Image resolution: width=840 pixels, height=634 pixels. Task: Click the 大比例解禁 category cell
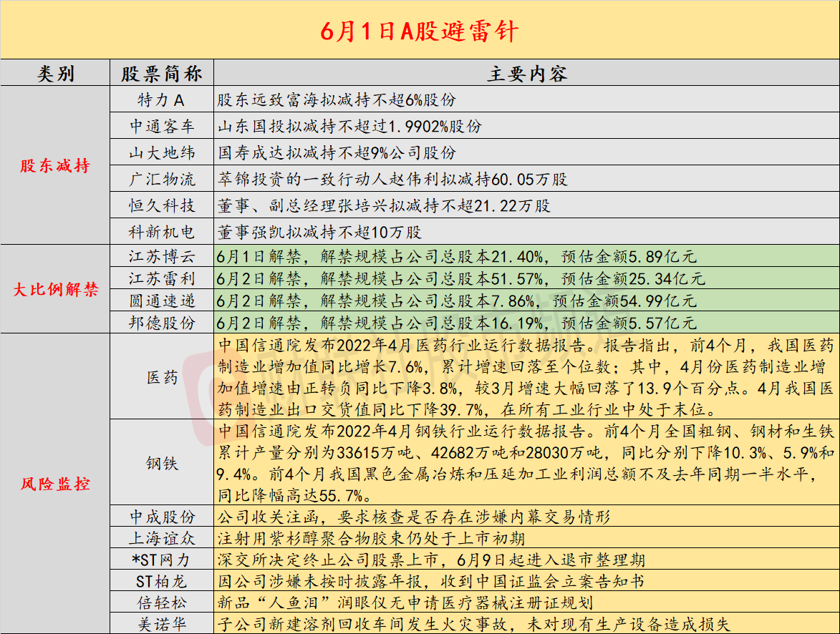(x=56, y=289)
